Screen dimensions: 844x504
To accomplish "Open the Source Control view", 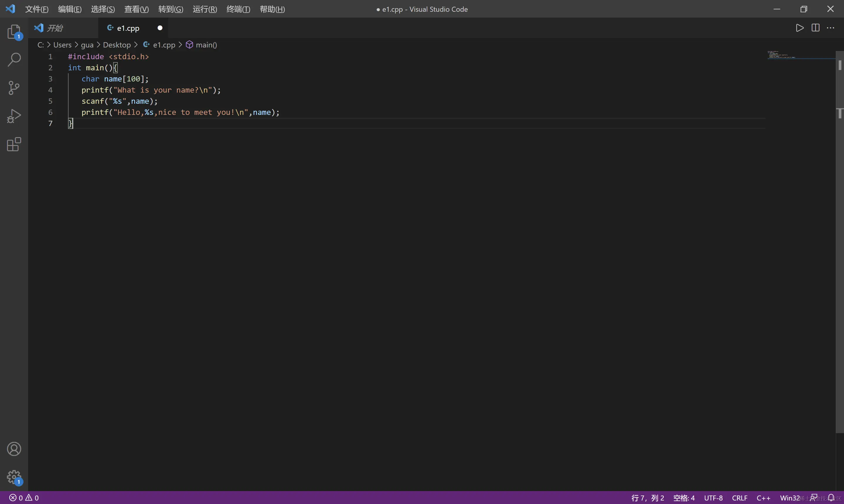I will pyautogui.click(x=14, y=88).
